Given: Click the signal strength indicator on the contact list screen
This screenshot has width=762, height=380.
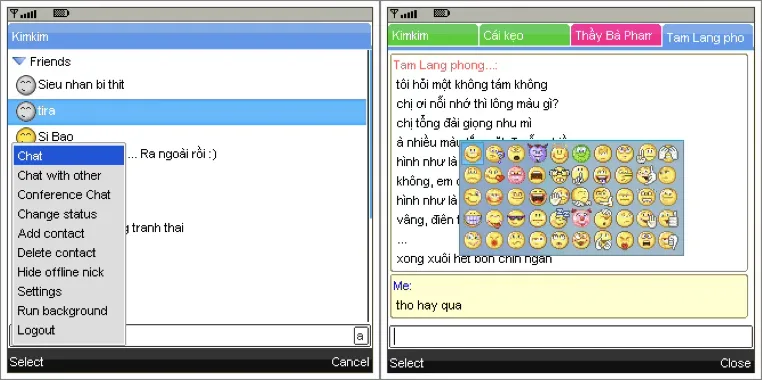Looking at the screenshot, I should [x=23, y=14].
